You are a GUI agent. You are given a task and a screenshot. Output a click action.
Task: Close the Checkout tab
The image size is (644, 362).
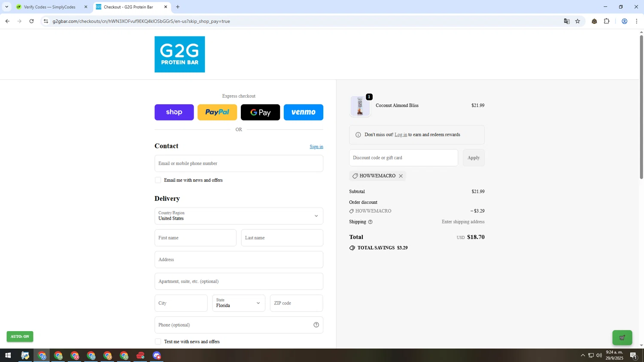click(166, 7)
